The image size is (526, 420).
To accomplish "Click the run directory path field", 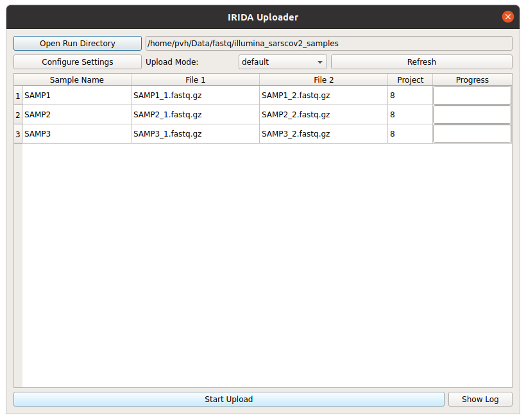I will coord(328,43).
